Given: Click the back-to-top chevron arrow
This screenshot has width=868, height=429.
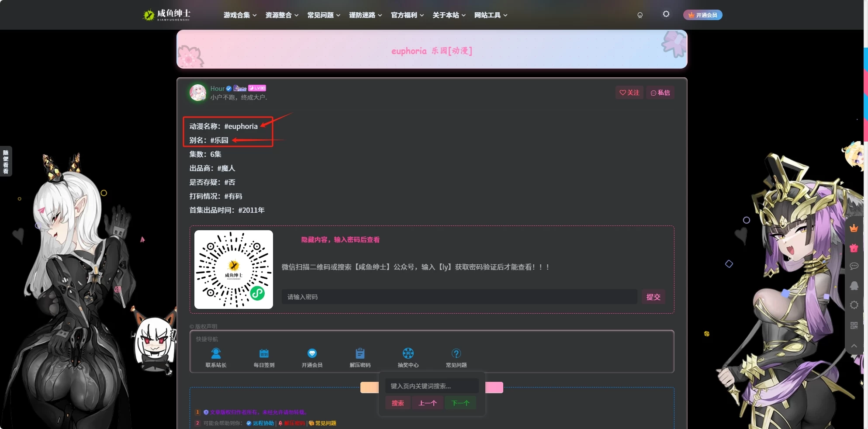Looking at the screenshot, I should 854,346.
